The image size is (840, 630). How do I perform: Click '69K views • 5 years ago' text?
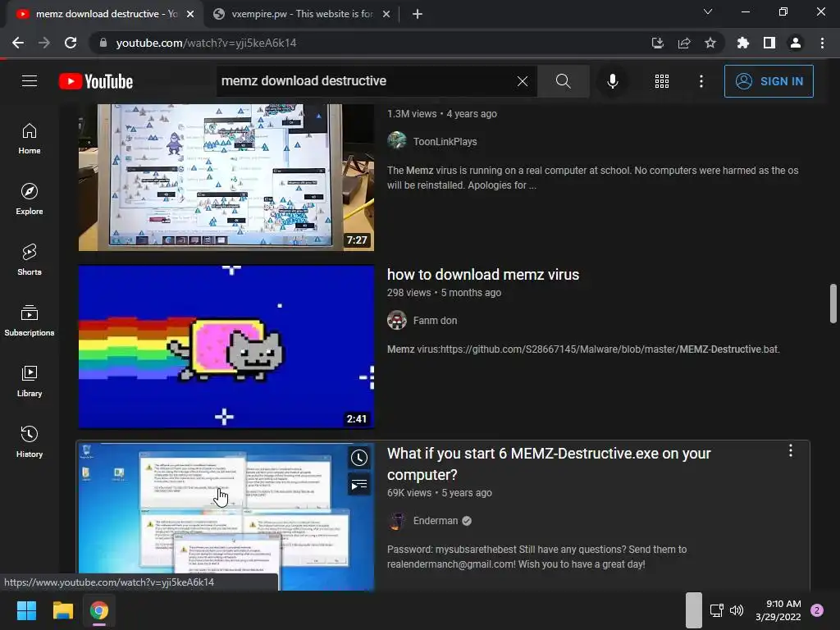tap(440, 493)
